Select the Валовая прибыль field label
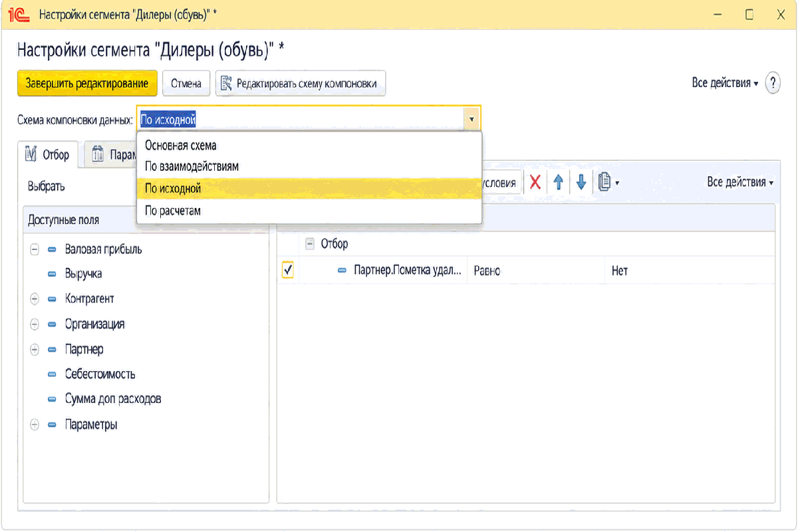Viewport: 798px width, 532px height. (103, 249)
